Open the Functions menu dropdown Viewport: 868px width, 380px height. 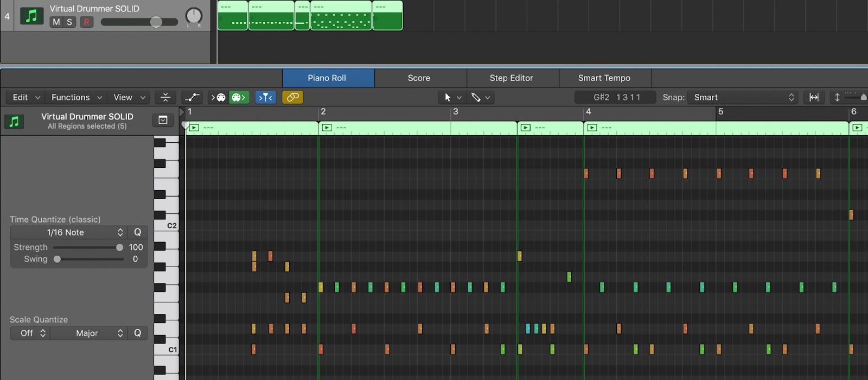(x=76, y=97)
